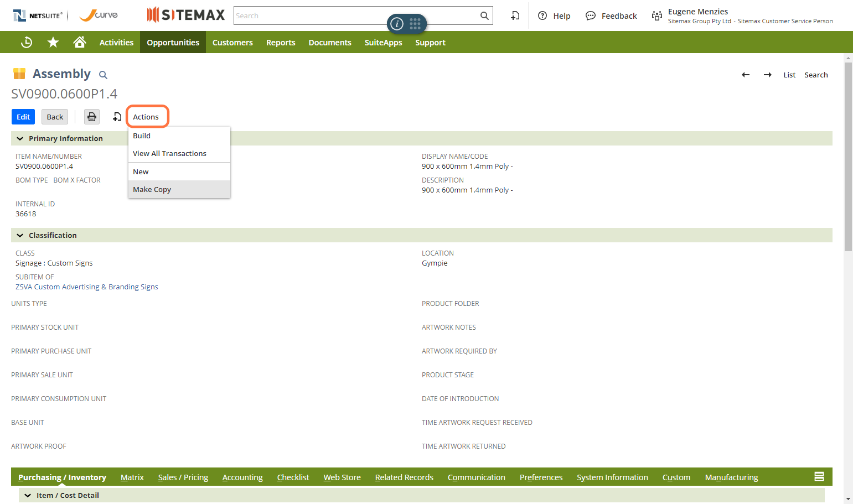Click the Search link at the top right
The image size is (853, 504).
coord(816,75)
